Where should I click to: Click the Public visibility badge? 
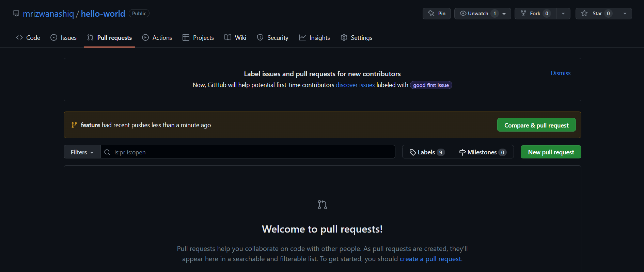pyautogui.click(x=139, y=13)
